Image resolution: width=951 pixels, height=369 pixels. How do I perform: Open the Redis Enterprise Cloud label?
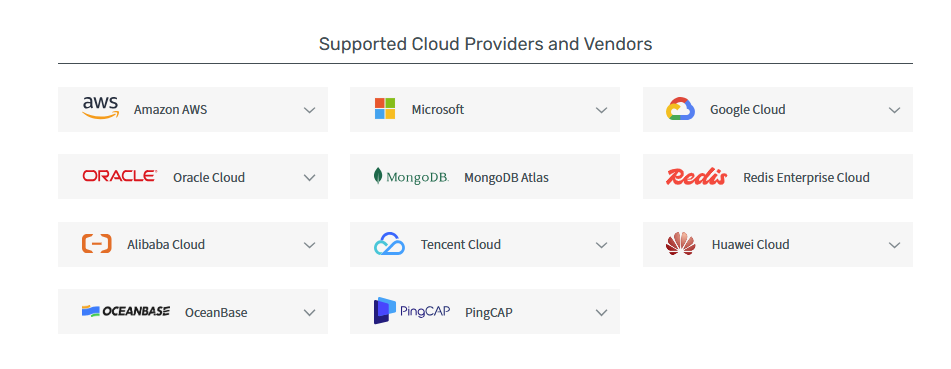coord(807,178)
